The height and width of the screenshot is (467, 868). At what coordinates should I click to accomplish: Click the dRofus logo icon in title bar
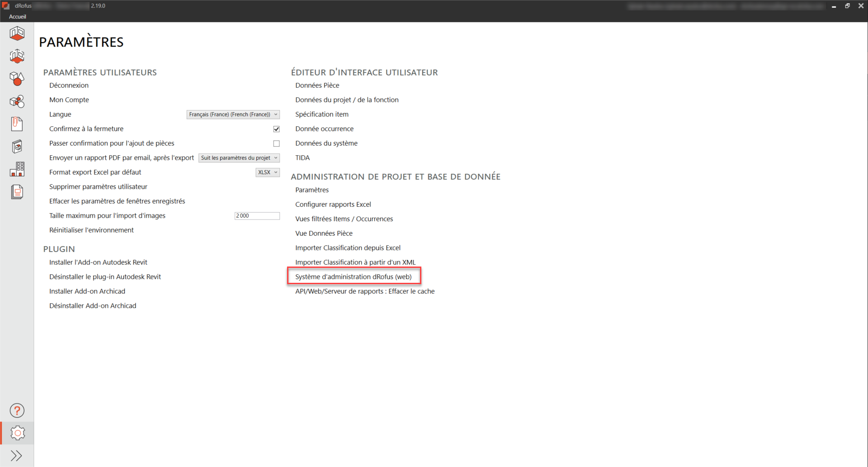[x=6, y=6]
